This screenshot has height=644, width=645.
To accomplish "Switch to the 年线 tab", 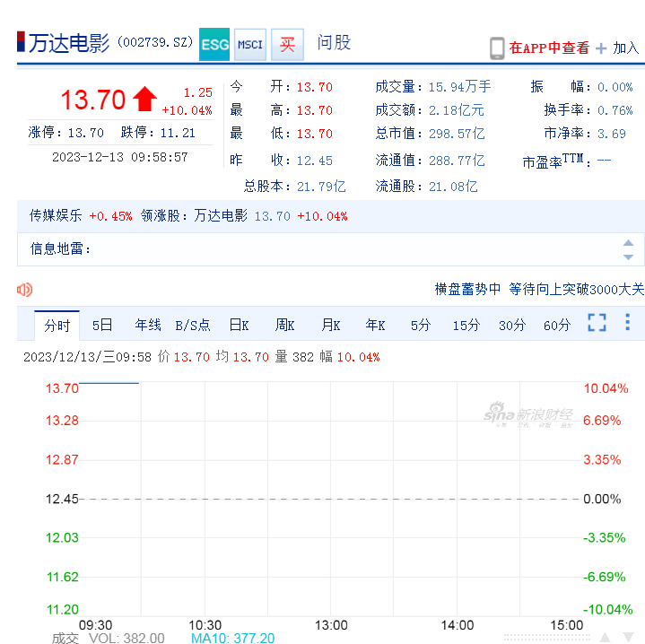I will [x=148, y=326].
